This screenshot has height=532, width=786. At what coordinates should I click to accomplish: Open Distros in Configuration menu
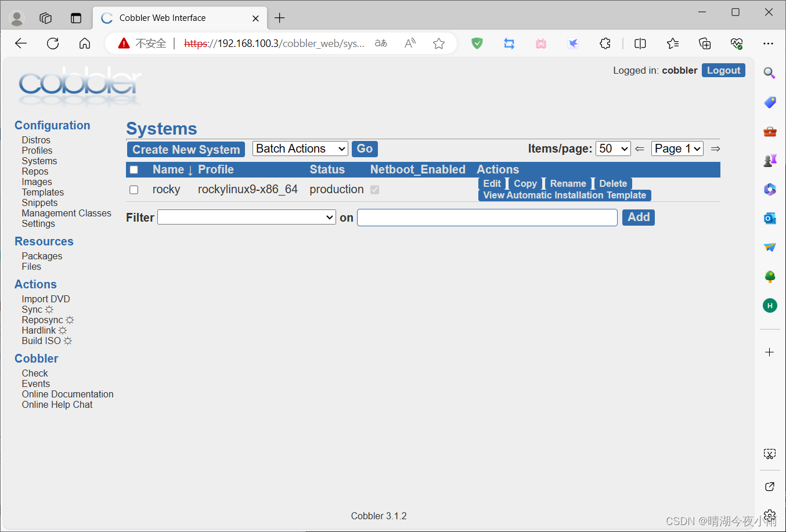point(36,140)
